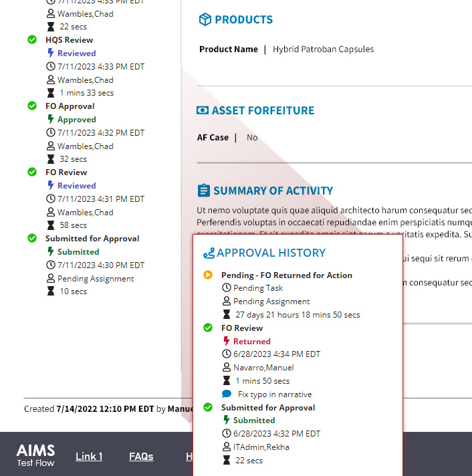Viewport: 472px width, 476px height.
Task: Click the Hybrid Patroban Capsules product name
Action: pyautogui.click(x=324, y=49)
